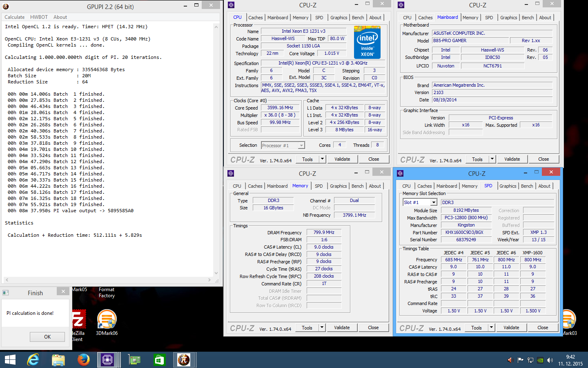588x368 pixels.
Task: Click Validate in SPD window
Action: click(511, 328)
